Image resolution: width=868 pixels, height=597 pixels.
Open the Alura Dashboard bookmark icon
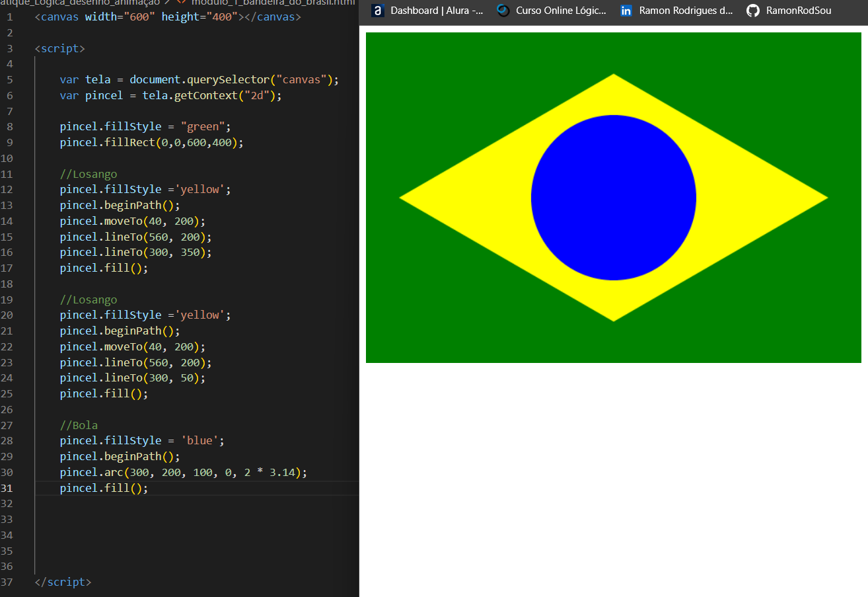coord(378,11)
